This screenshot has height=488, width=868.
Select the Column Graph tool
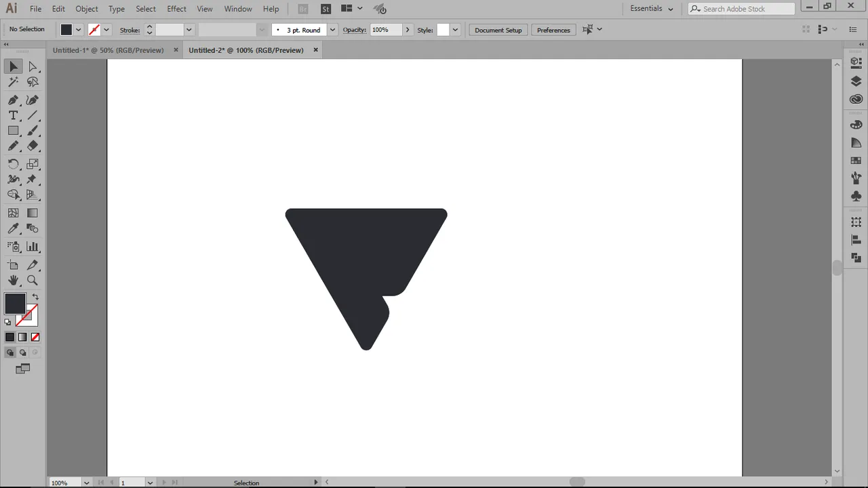33,247
